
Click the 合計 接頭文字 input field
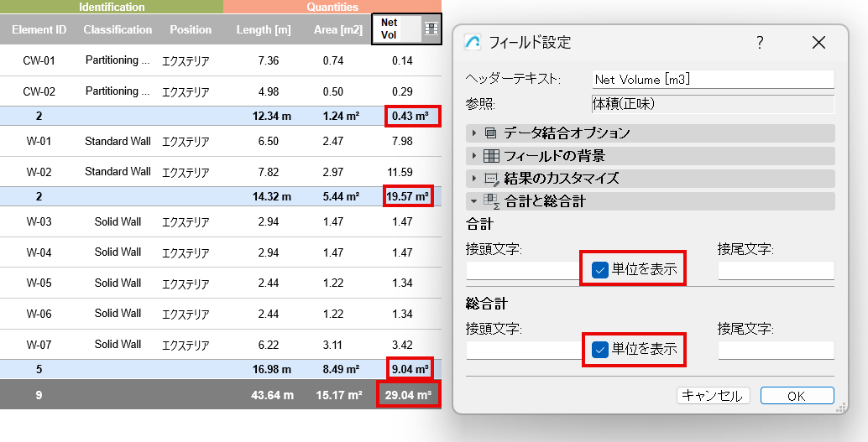coord(523,270)
